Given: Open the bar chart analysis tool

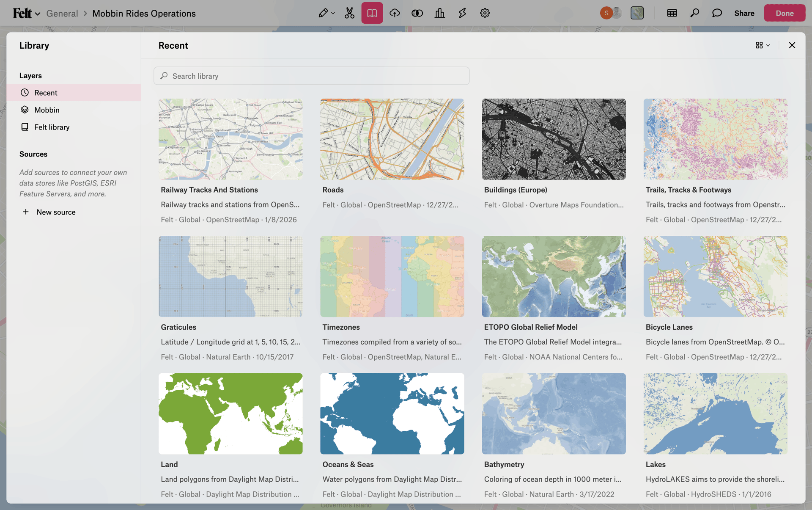Looking at the screenshot, I should pos(439,13).
